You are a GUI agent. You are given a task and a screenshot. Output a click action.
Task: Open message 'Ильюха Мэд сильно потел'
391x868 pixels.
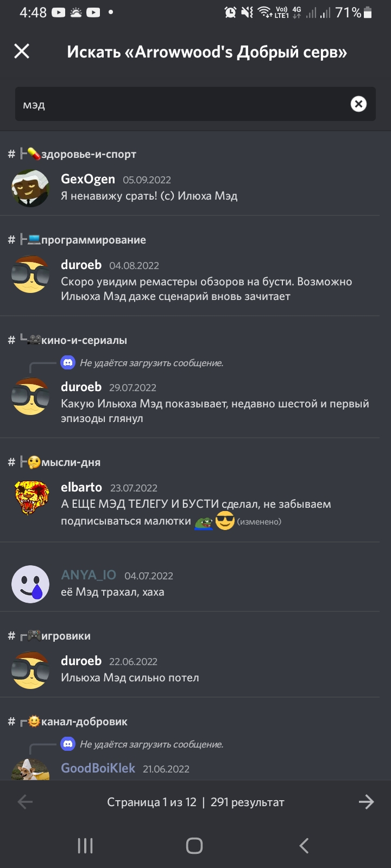pyautogui.click(x=130, y=678)
